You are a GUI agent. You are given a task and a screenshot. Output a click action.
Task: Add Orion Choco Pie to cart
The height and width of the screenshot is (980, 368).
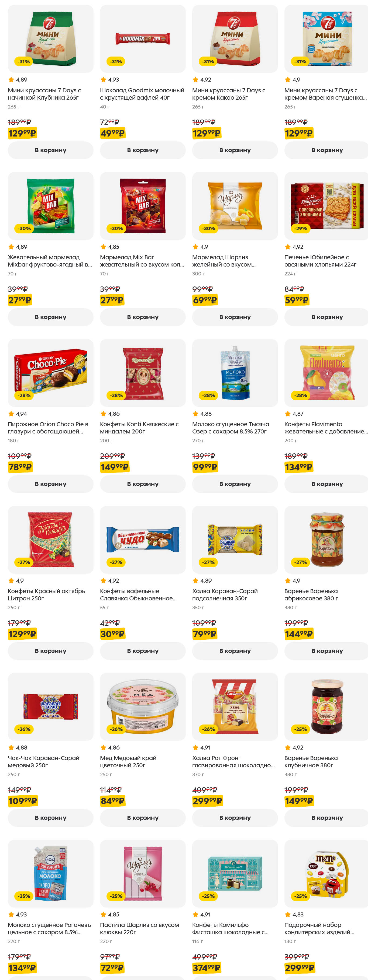[x=50, y=484]
